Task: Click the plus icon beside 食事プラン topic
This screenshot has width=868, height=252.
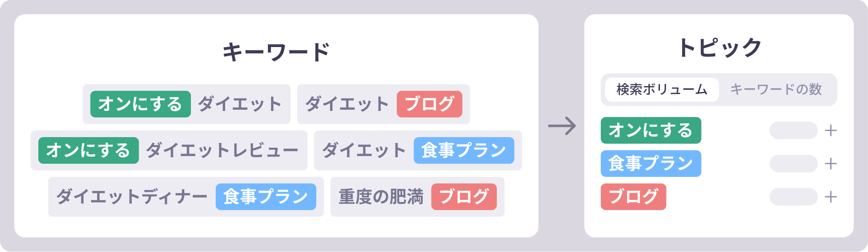Action: pos(831,164)
